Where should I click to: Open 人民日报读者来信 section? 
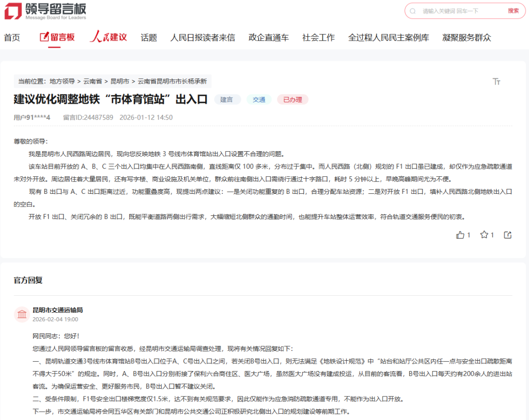click(x=202, y=38)
